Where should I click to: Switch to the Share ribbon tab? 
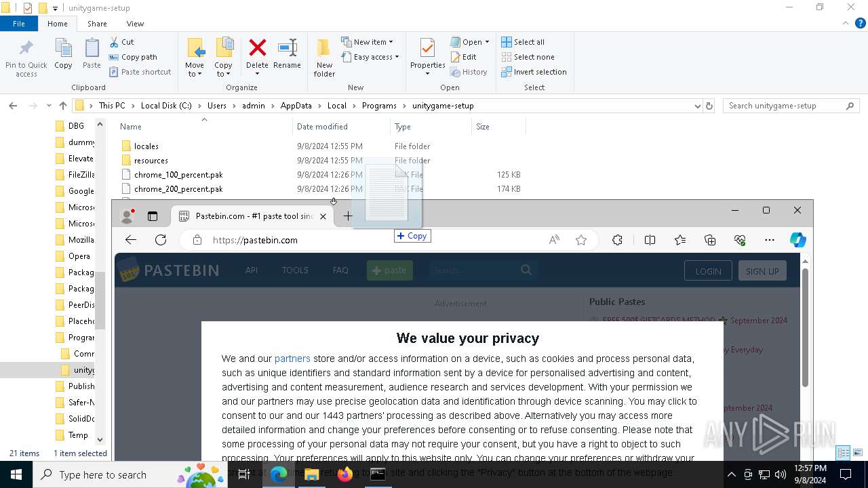click(x=97, y=24)
